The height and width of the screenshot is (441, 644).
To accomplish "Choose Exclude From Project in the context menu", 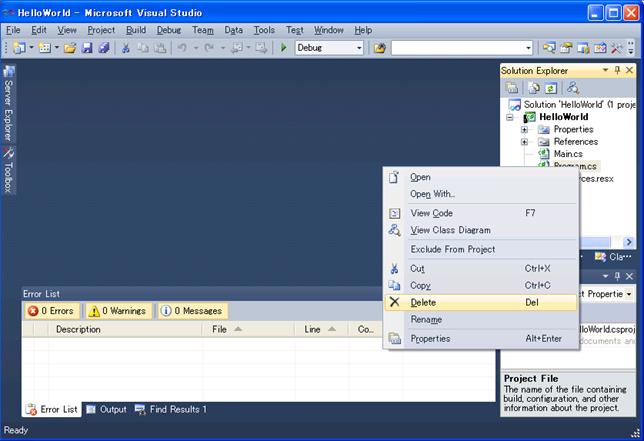I will click(481, 249).
